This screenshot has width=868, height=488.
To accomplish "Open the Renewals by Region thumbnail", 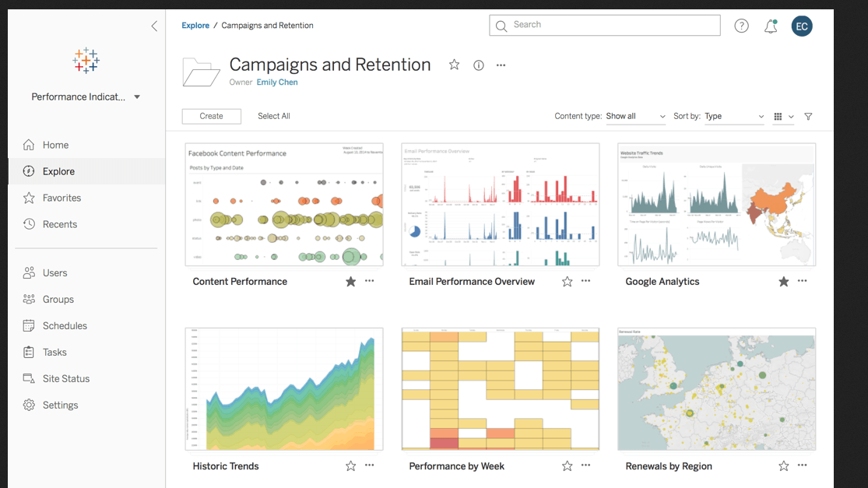I will pyautogui.click(x=716, y=389).
